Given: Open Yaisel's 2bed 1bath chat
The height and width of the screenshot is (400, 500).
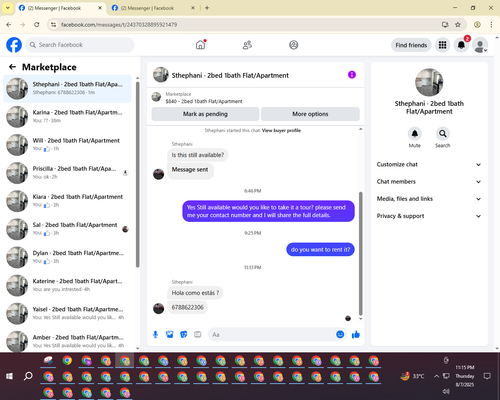Looking at the screenshot, I should [67, 313].
